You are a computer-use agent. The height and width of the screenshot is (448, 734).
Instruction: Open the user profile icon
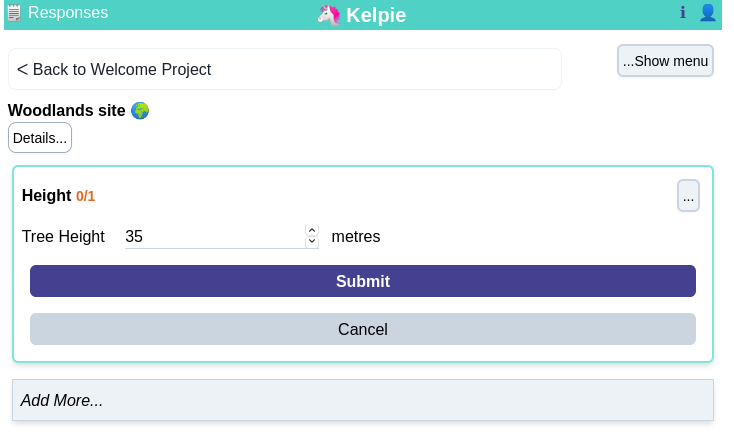[x=708, y=13]
